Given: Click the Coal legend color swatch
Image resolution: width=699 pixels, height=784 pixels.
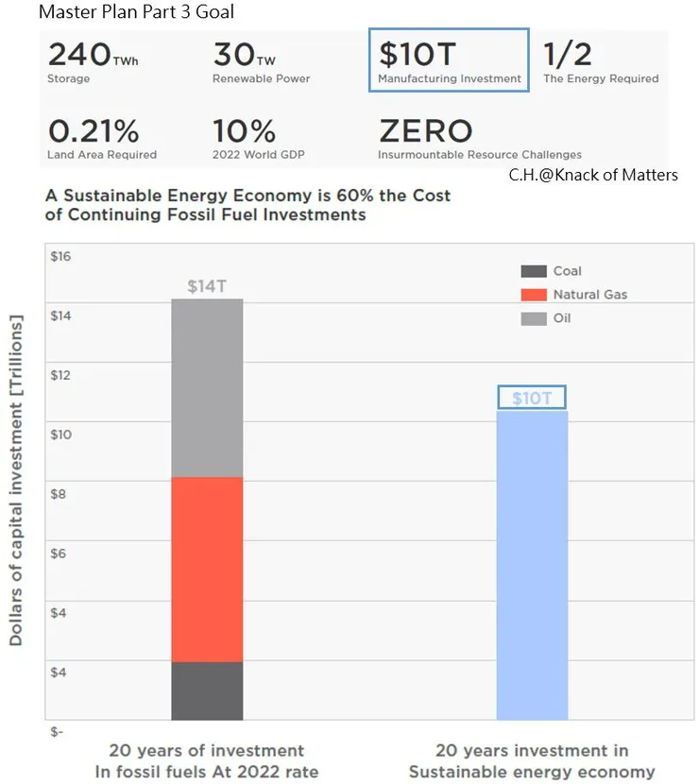Looking at the screenshot, I should pos(534,271).
